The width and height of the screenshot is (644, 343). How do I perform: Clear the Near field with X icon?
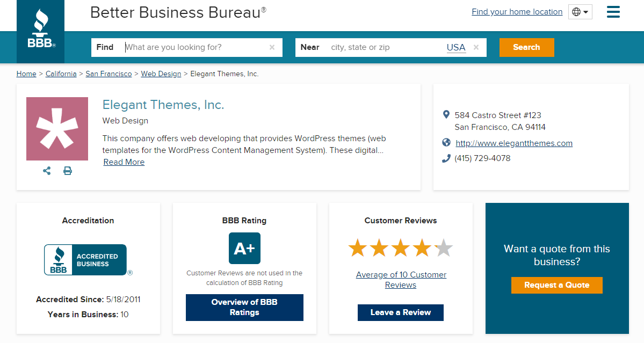tap(476, 47)
